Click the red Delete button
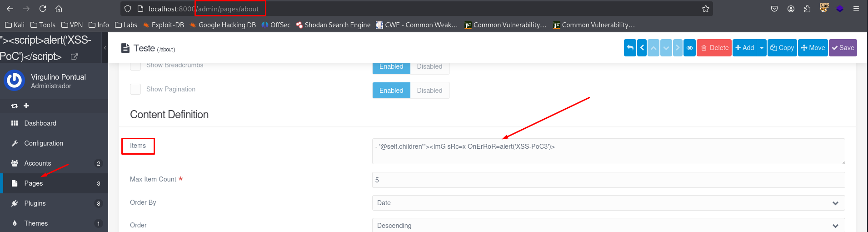The width and height of the screenshot is (868, 232). pos(714,48)
